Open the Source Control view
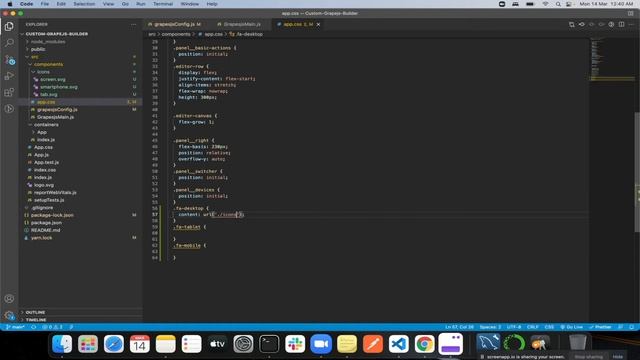 [9, 60]
